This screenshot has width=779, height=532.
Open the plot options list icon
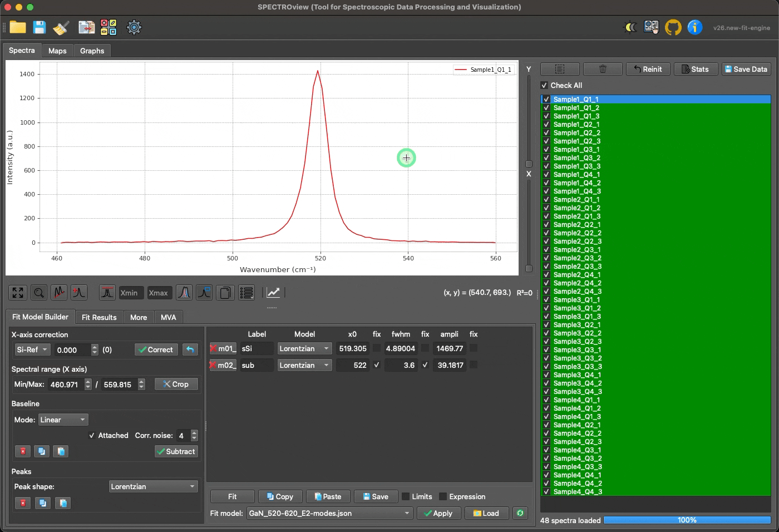tap(246, 293)
